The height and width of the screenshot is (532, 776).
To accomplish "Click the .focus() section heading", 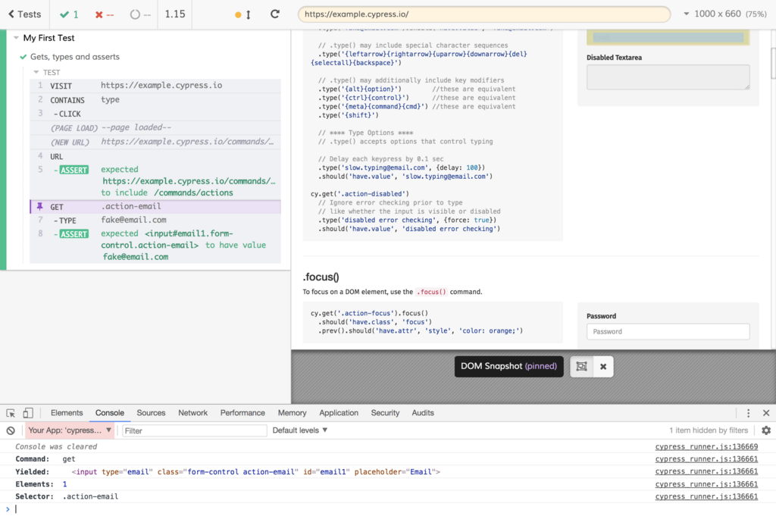I will (321, 277).
